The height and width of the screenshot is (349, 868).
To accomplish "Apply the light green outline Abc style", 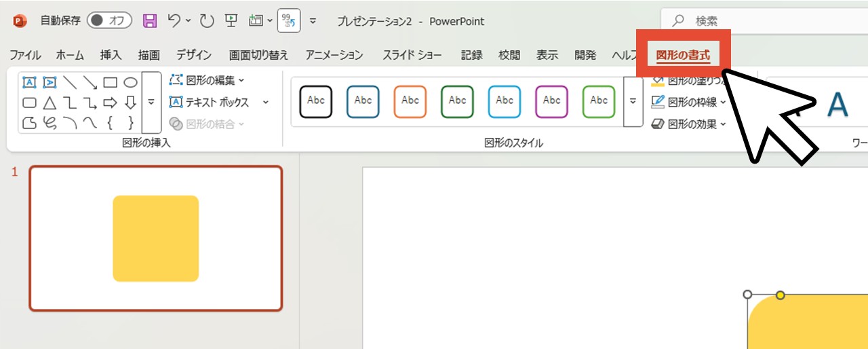I will pyautogui.click(x=599, y=101).
